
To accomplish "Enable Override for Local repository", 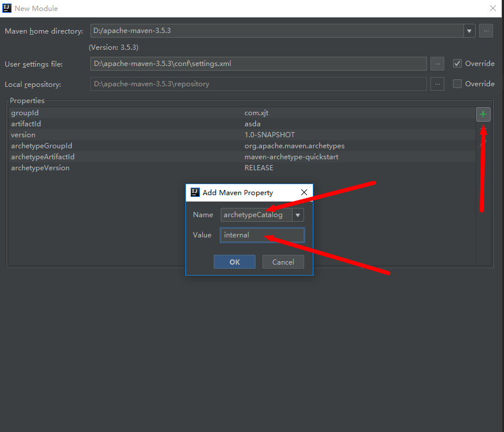I will [x=458, y=84].
